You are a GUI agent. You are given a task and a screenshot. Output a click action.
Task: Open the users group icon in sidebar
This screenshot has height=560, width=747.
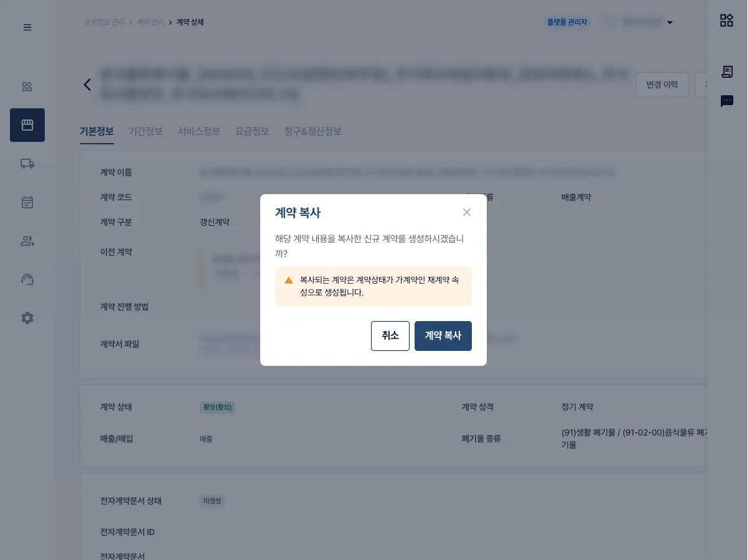click(x=27, y=241)
